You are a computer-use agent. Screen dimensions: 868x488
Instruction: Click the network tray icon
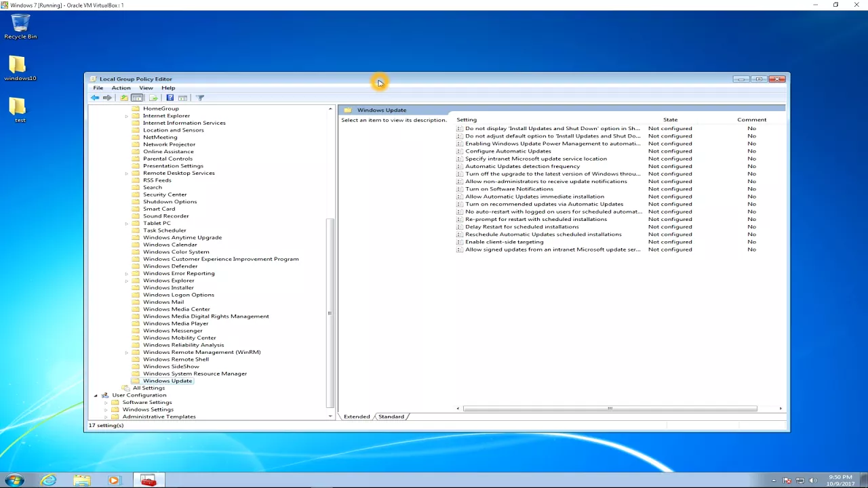800,481
